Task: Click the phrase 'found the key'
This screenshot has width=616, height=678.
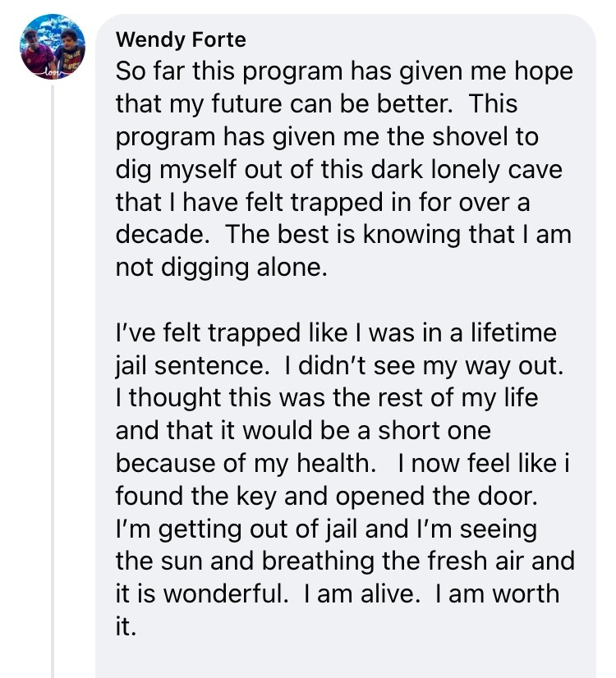Action: (x=195, y=496)
